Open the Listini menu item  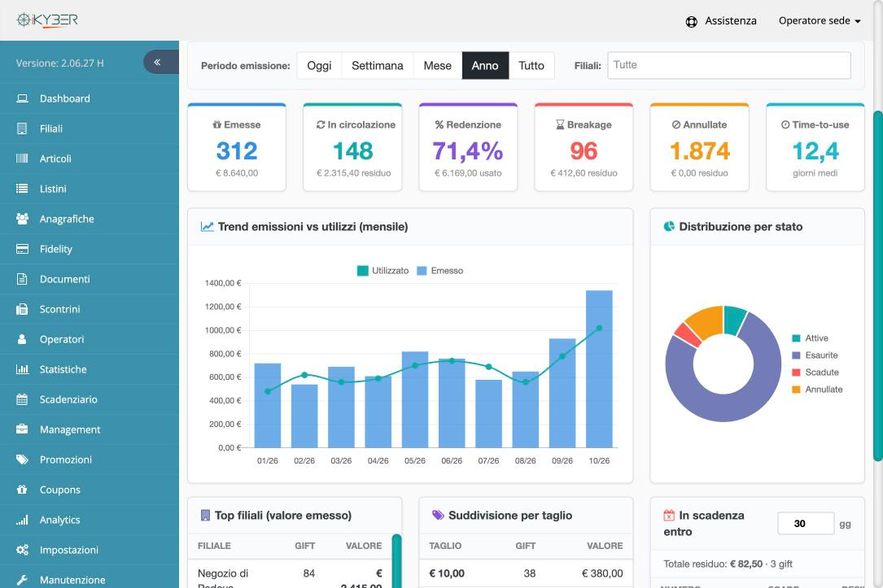90,189
